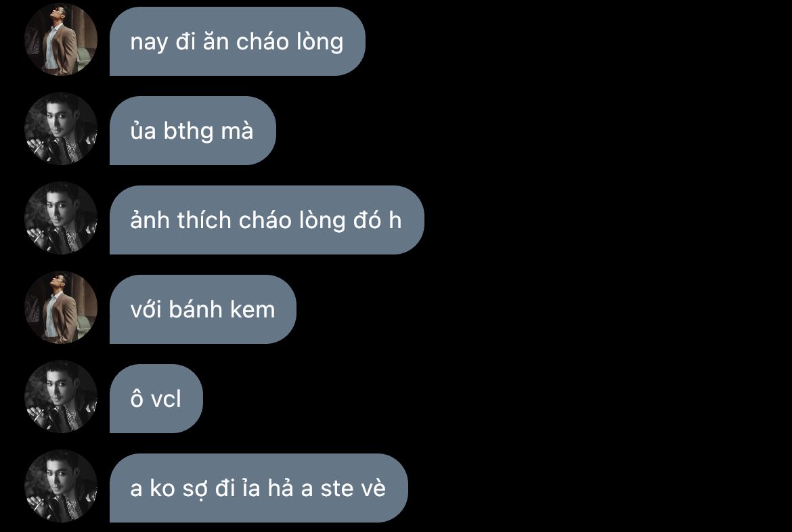Select the "nay đi ăn cháo lòng" message bubble

pos(238,41)
